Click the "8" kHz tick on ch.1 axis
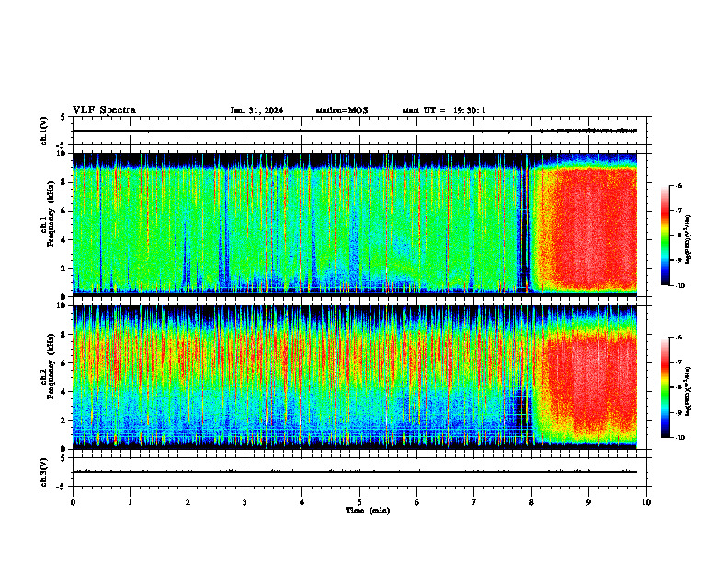 click(64, 182)
